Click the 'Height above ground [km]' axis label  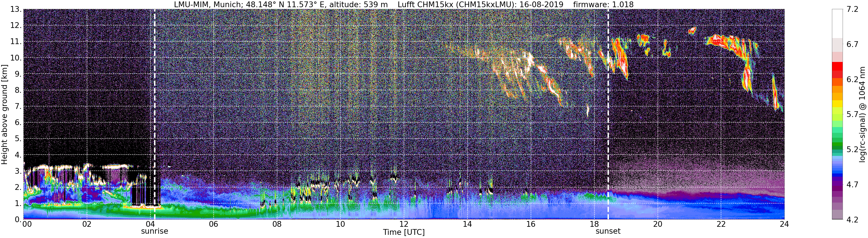[4, 114]
